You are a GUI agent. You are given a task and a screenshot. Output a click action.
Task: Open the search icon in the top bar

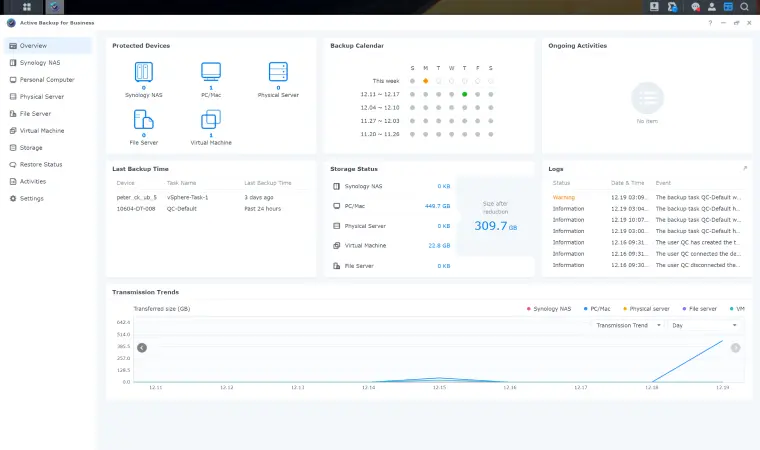click(744, 7)
